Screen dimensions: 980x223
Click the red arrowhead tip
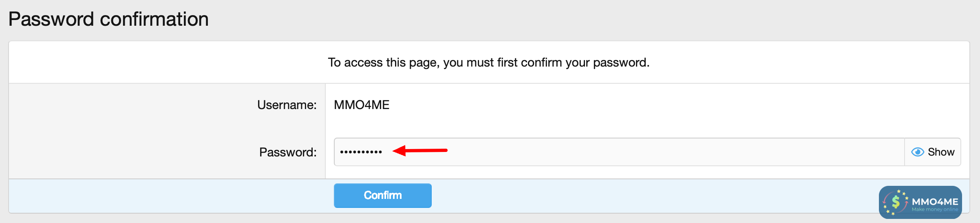(395, 151)
